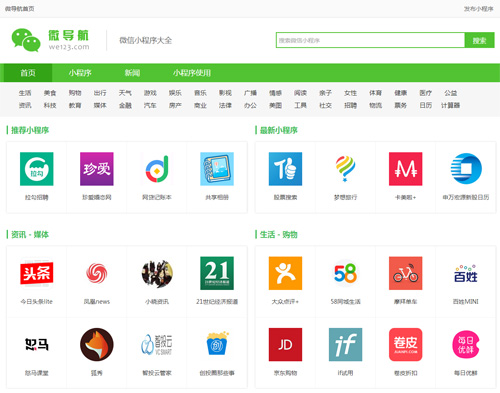Select the 购物 category link
This screenshot has height=393, width=500.
click(x=75, y=93)
